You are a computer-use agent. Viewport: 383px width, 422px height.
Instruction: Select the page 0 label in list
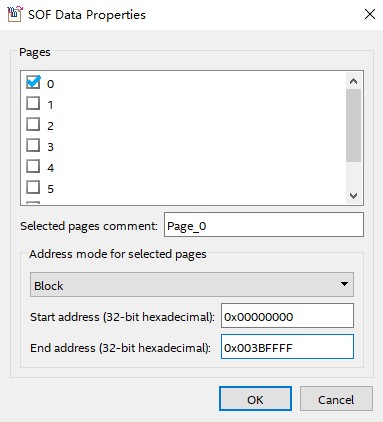click(x=50, y=84)
